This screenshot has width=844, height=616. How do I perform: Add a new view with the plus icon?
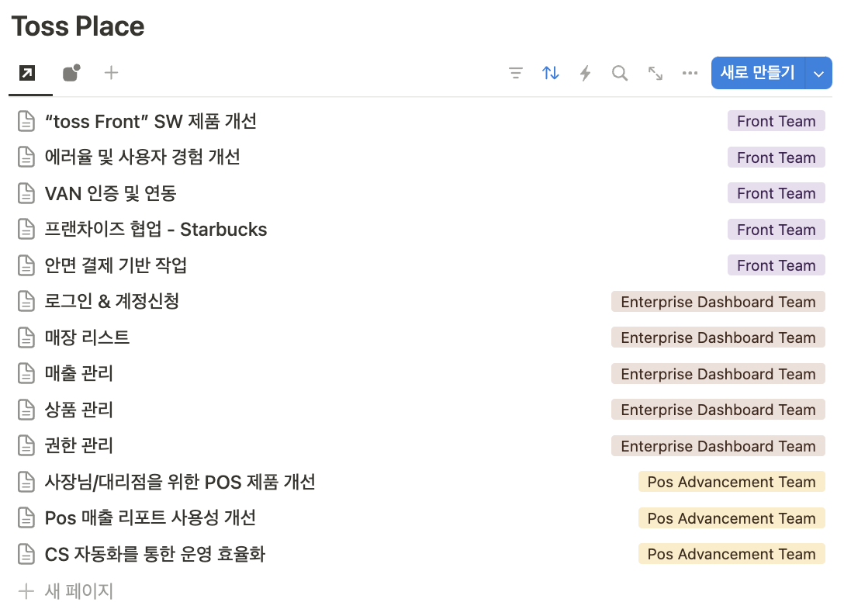[111, 72]
